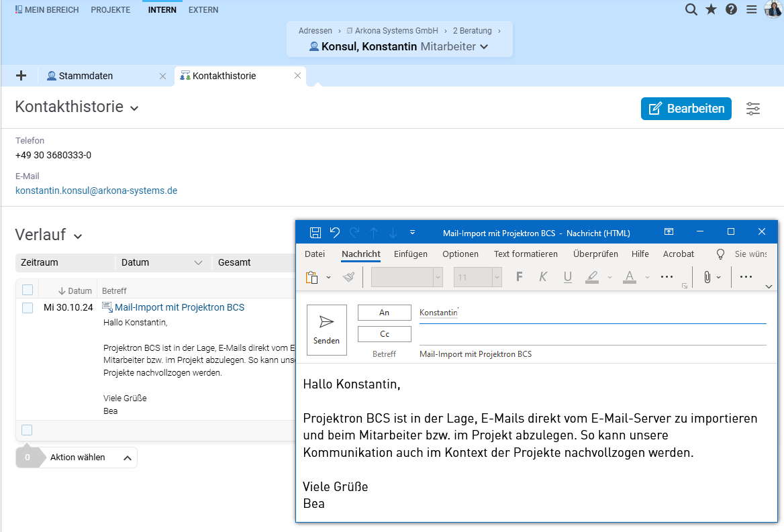Save the message in the Outlook window
This screenshot has width=784, height=532.
coord(315,232)
